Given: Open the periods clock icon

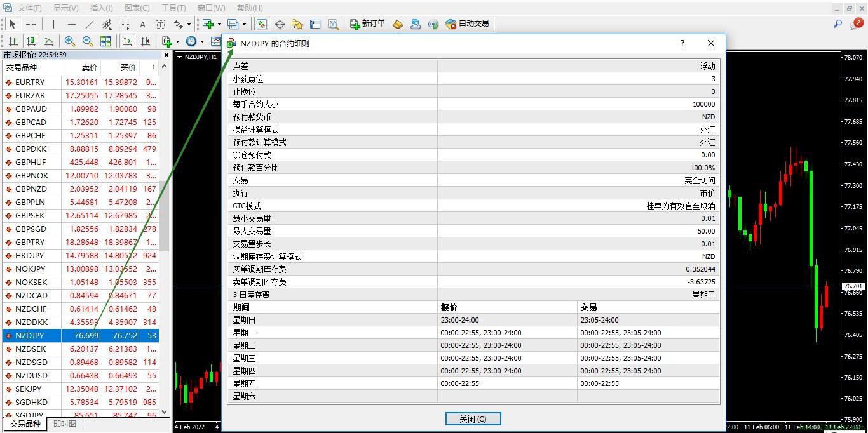Looking at the screenshot, I should point(191,41).
